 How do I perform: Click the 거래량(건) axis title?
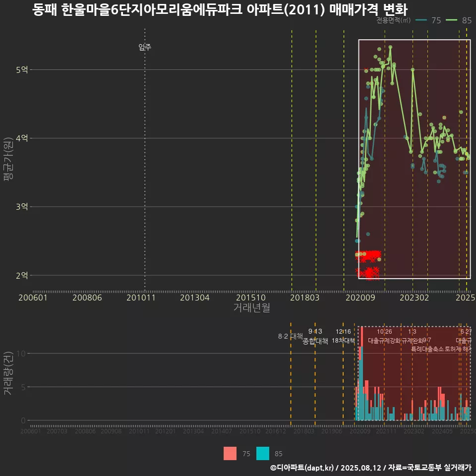(x=8, y=373)
